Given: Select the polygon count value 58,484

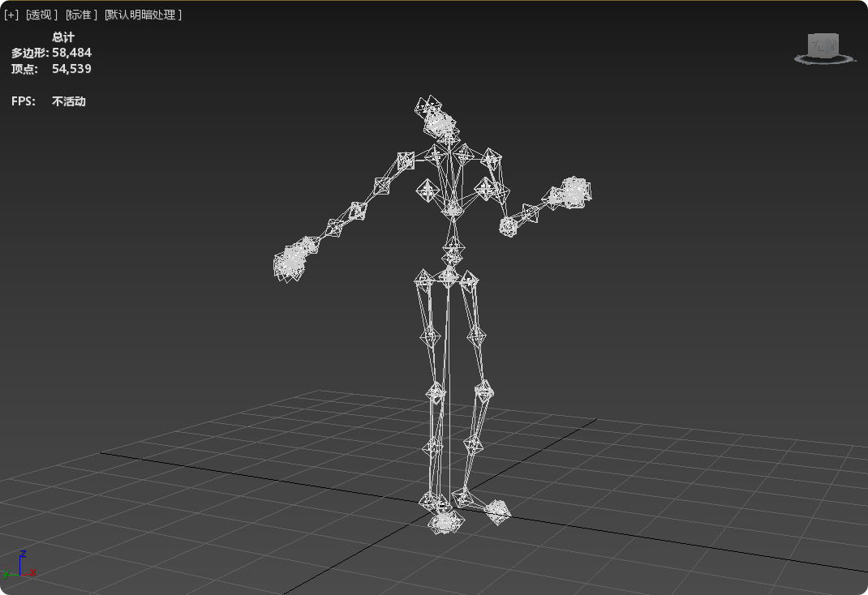Looking at the screenshot, I should pyautogui.click(x=71, y=53).
